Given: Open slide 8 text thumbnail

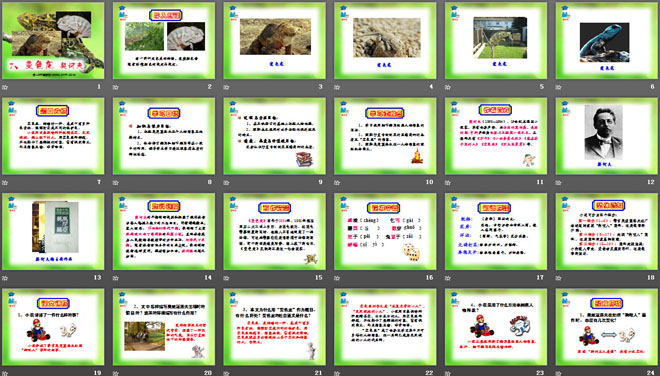Looking at the screenshot, I should [164, 136].
